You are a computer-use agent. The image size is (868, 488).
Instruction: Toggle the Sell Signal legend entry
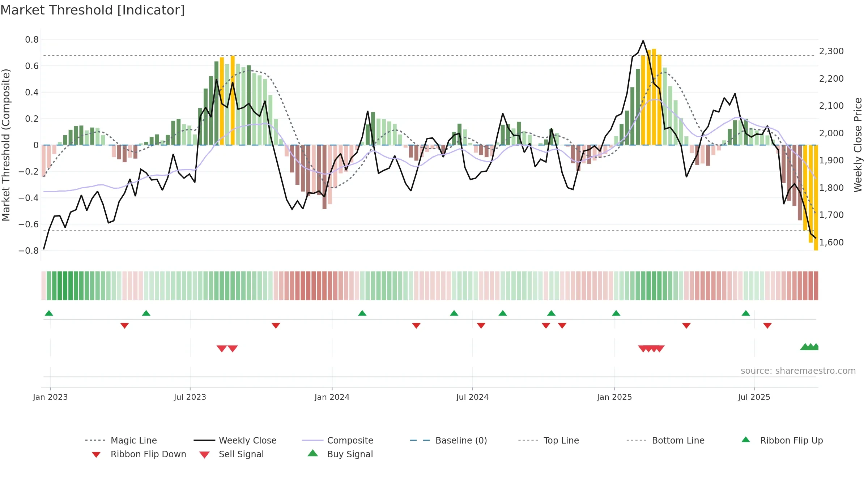click(x=231, y=454)
